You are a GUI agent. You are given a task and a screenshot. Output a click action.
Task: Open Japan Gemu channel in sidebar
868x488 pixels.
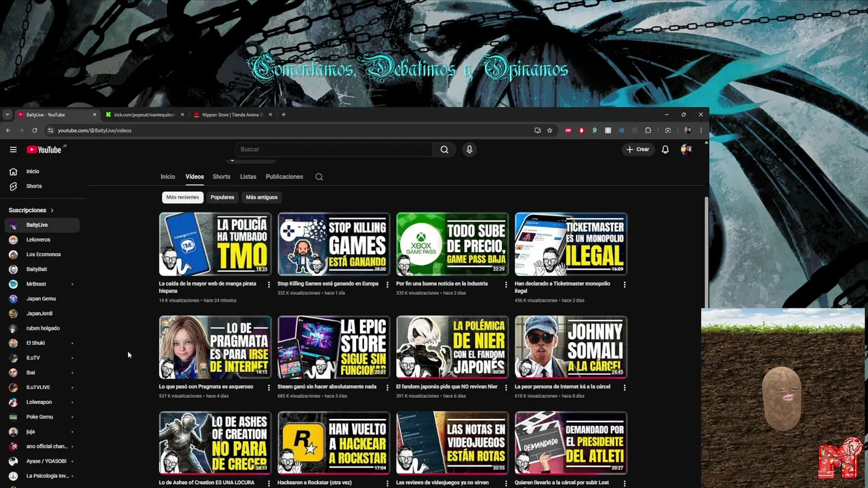click(x=43, y=299)
